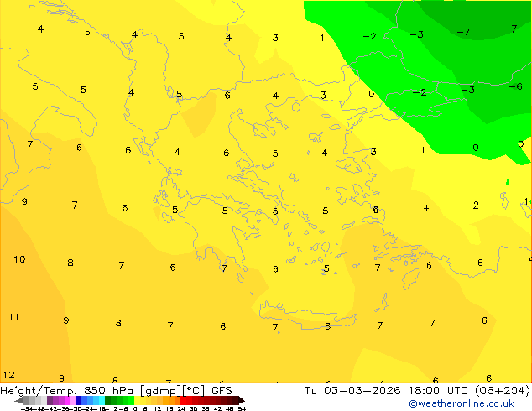Image resolution: width=532 pixels, height=411 pixels.
Task: Click the "54" label under the legend
Action: tap(242, 408)
